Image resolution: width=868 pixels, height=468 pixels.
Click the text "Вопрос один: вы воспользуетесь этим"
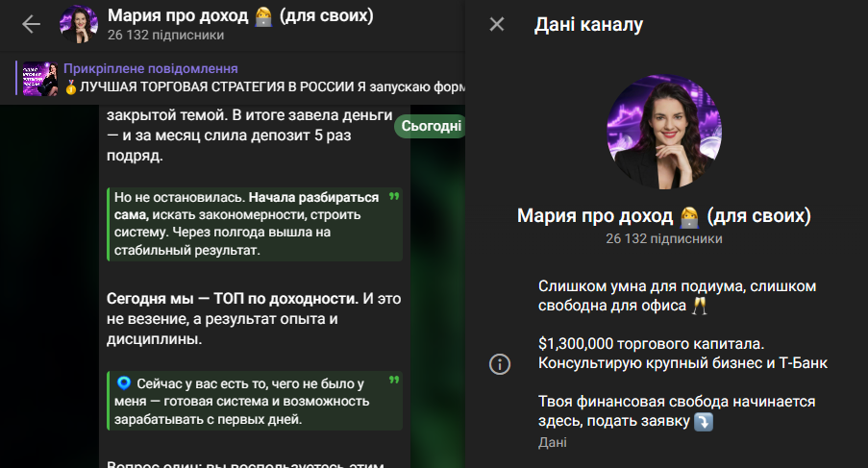(245, 465)
